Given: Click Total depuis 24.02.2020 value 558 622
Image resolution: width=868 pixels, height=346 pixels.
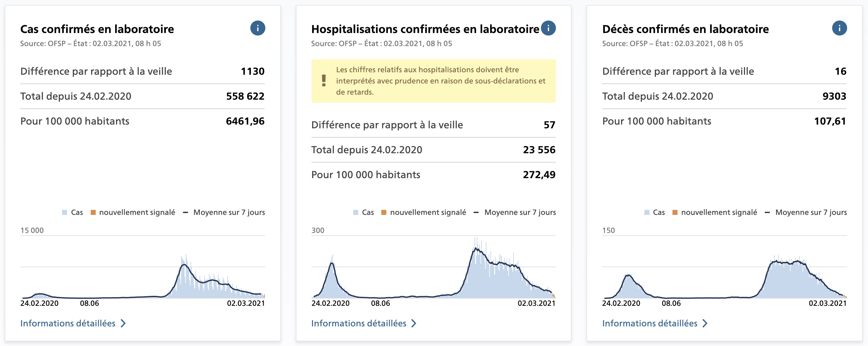Looking at the screenshot, I should click(x=245, y=96).
